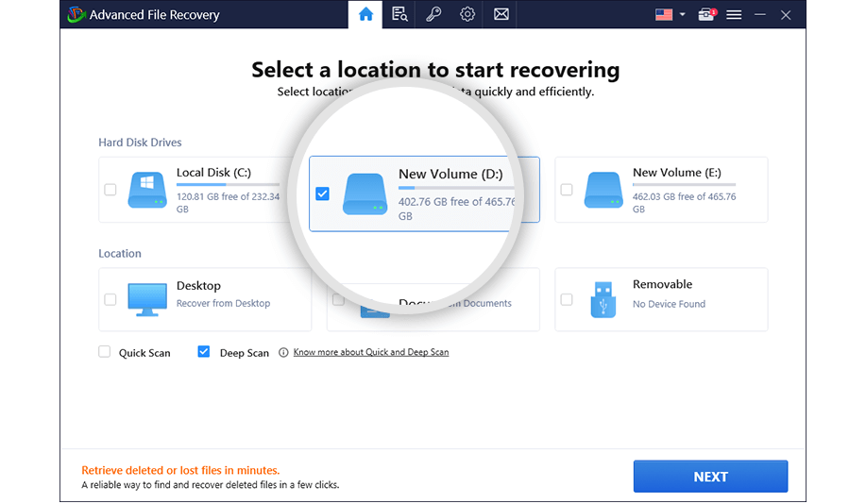Uncheck the New Volume (D:) checkbox
866x504 pixels.
pos(322,193)
